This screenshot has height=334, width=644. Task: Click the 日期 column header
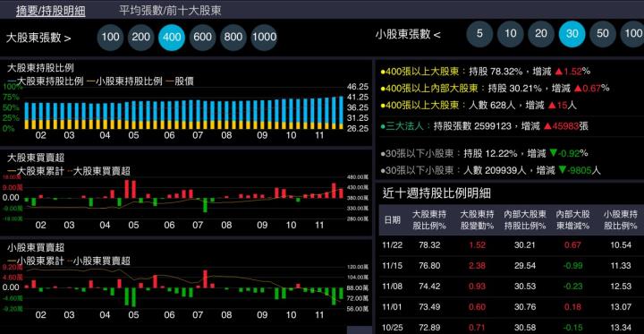[392, 220]
